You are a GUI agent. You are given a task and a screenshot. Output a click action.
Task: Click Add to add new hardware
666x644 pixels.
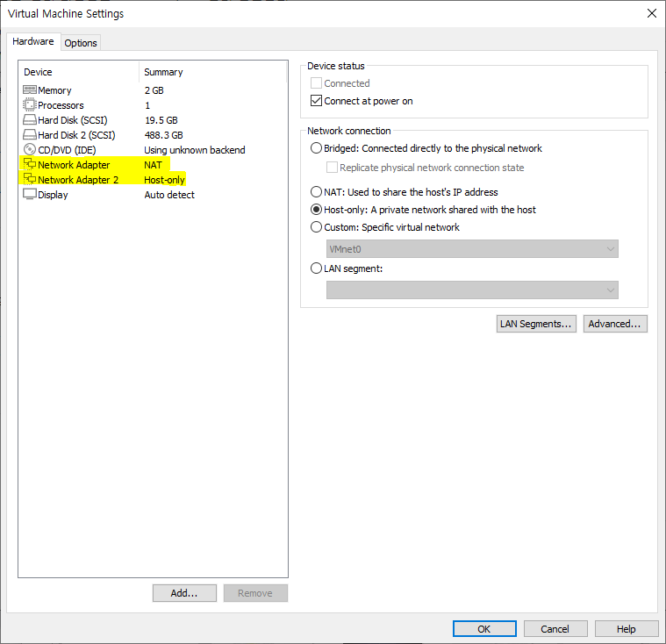point(184,593)
